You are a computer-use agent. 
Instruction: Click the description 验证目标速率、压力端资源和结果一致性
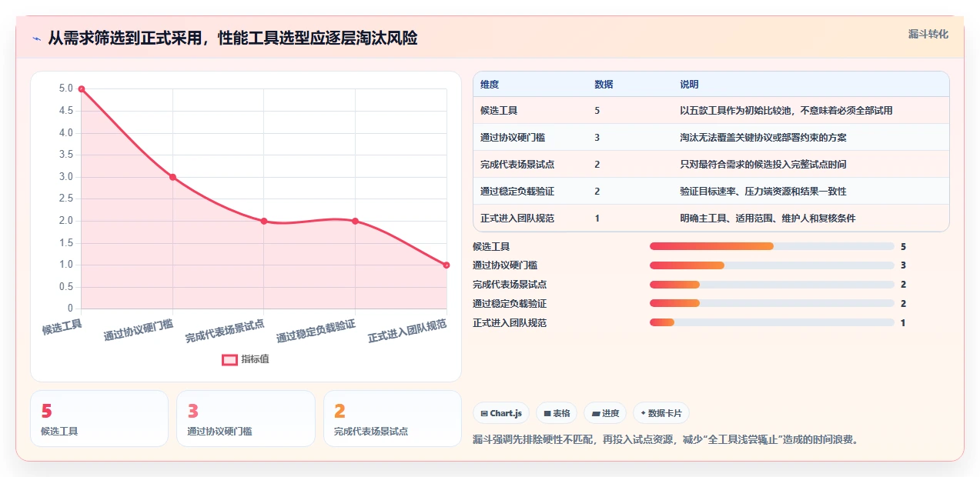[763, 191]
